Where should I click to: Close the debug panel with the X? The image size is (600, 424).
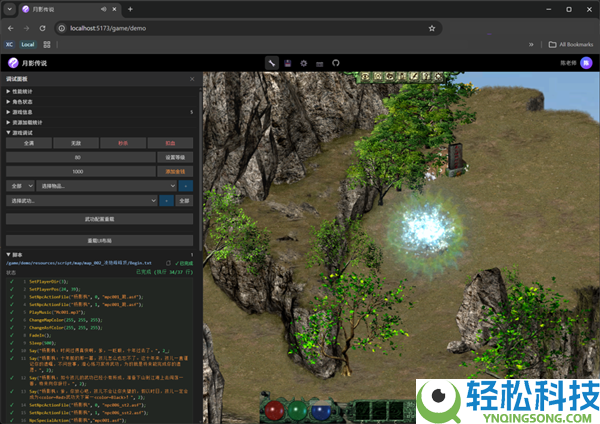(192, 79)
